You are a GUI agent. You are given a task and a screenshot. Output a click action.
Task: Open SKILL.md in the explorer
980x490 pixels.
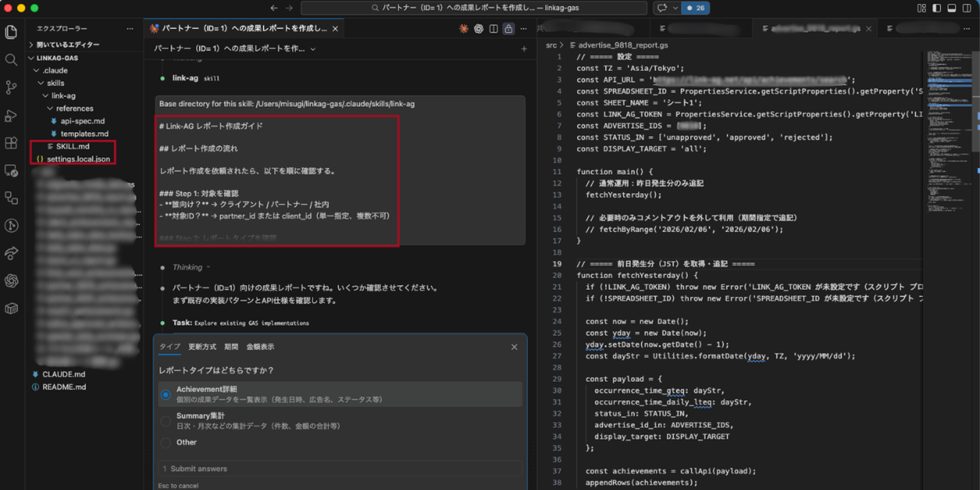pyautogui.click(x=72, y=146)
